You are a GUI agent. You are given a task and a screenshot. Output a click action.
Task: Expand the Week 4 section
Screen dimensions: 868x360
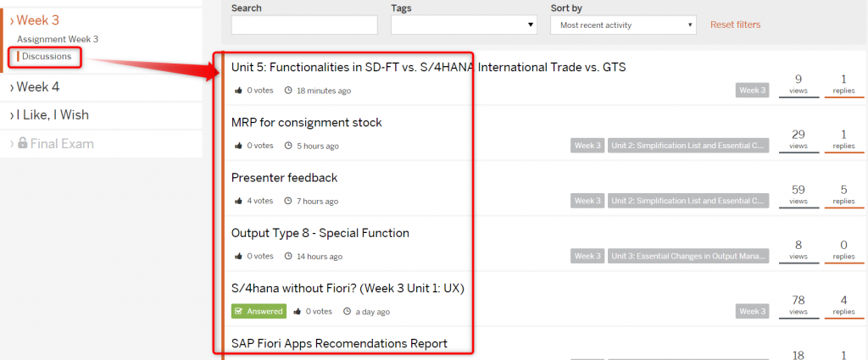(35, 86)
